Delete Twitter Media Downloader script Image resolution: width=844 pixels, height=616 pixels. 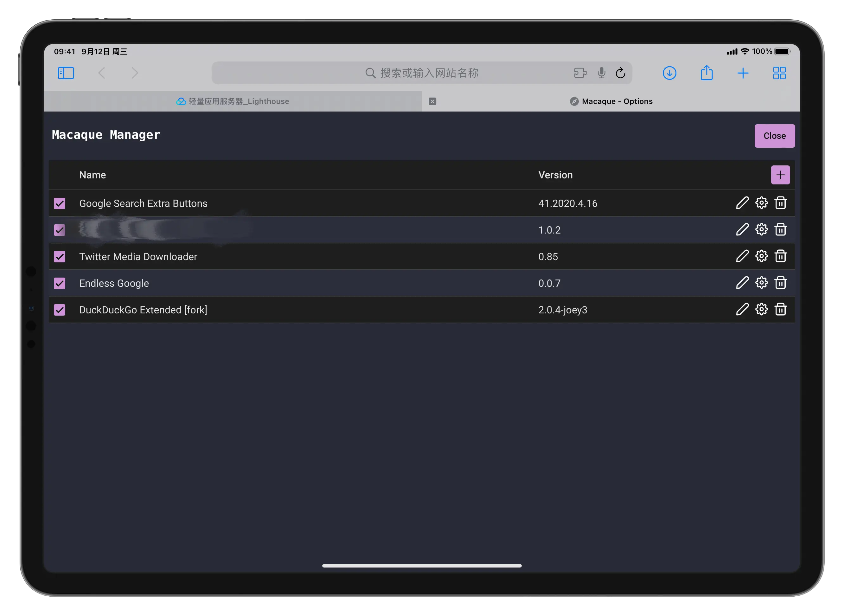point(780,257)
